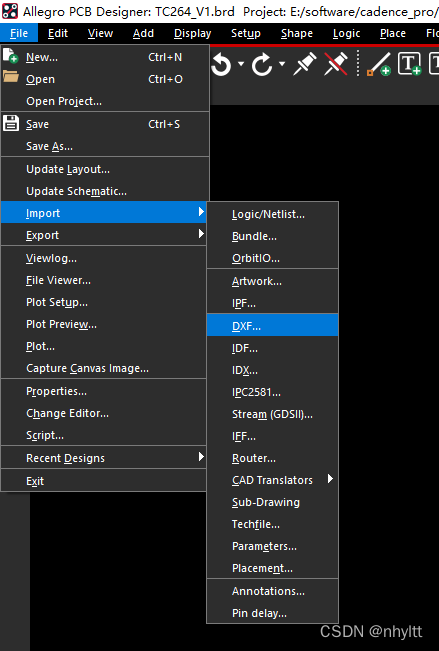Click the Save floppy disk icon

point(11,124)
